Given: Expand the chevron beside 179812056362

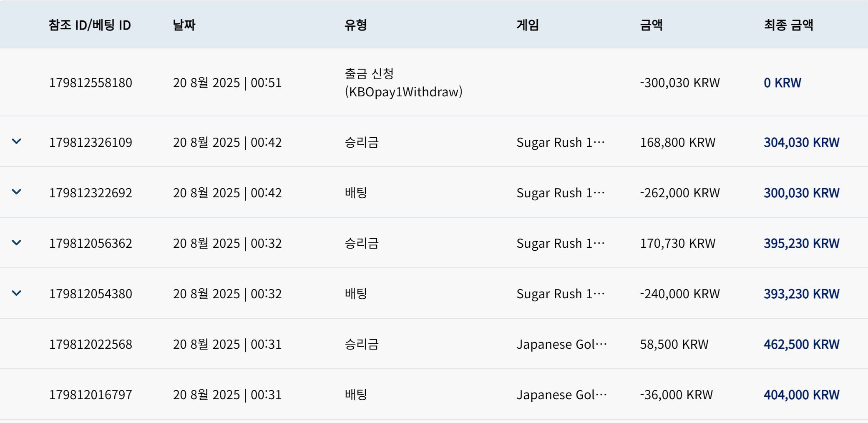Looking at the screenshot, I should click(x=16, y=242).
